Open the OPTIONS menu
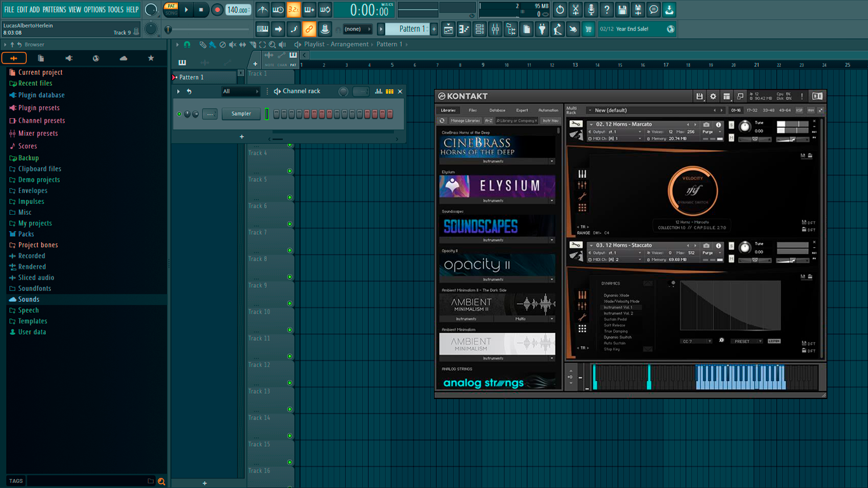 [95, 10]
